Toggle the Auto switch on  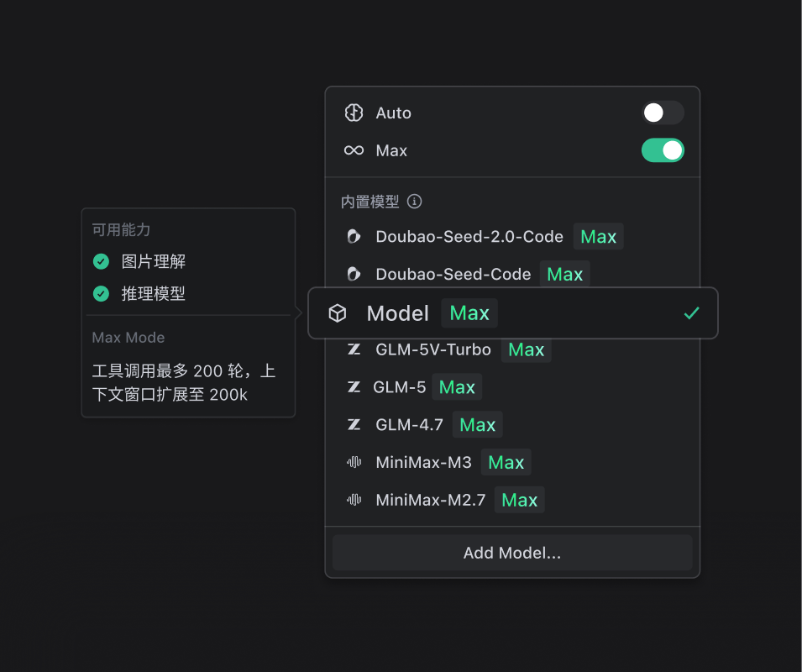(663, 113)
